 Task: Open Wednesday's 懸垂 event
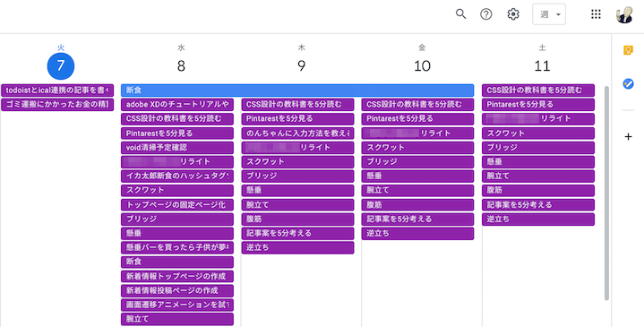click(x=177, y=233)
